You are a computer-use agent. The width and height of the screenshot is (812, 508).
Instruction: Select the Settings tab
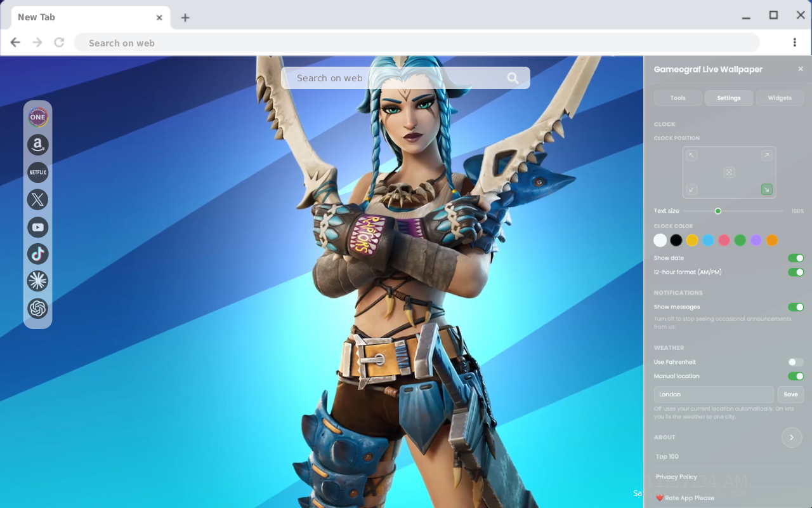729,98
